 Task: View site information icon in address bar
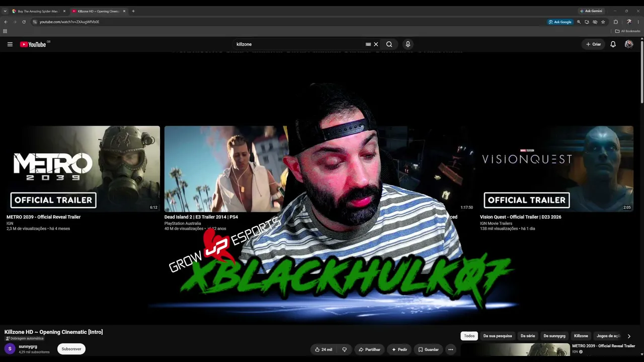[35, 22]
